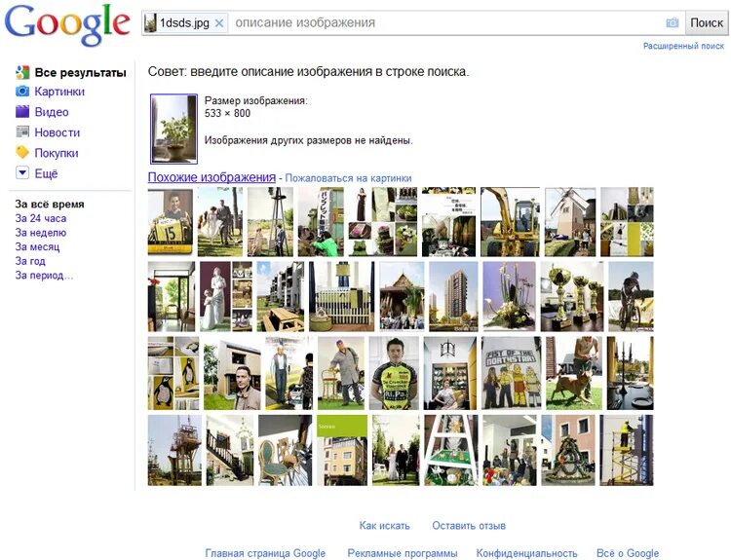Viewport: 731px width, 560px height.
Task: Remove the 1dsds.jpg uploaded image chip
Action: click(219, 22)
